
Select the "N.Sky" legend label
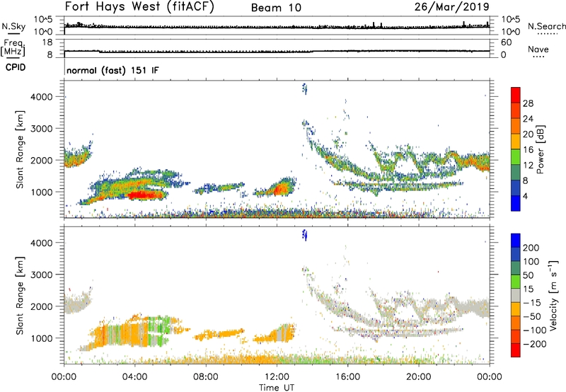pos(13,26)
